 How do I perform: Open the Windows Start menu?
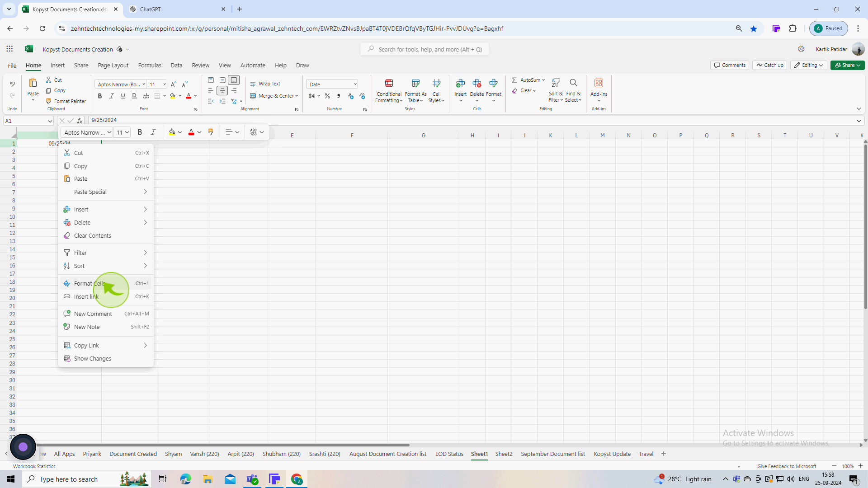(11, 479)
